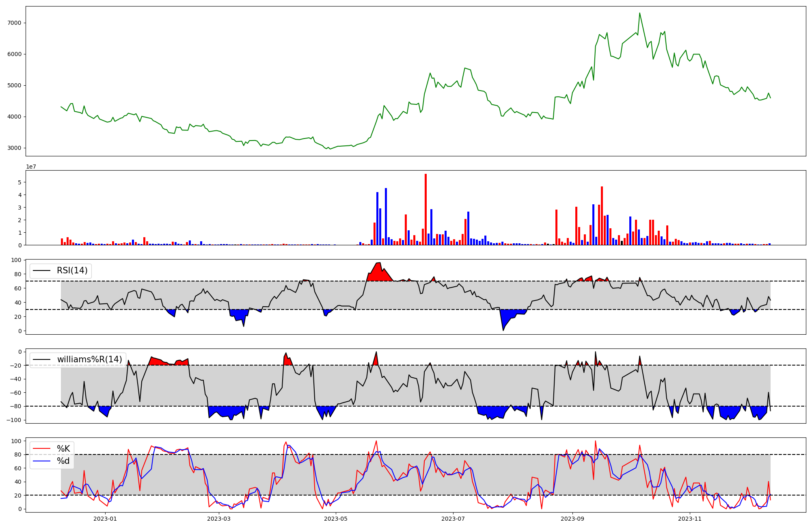Click the largest red overbought area in RSI

(x=378, y=274)
